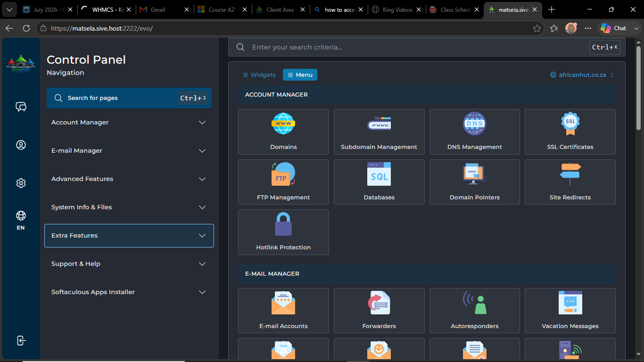The image size is (644, 362).
Task: Click the 'Search for pages' box
Action: pyautogui.click(x=129, y=98)
